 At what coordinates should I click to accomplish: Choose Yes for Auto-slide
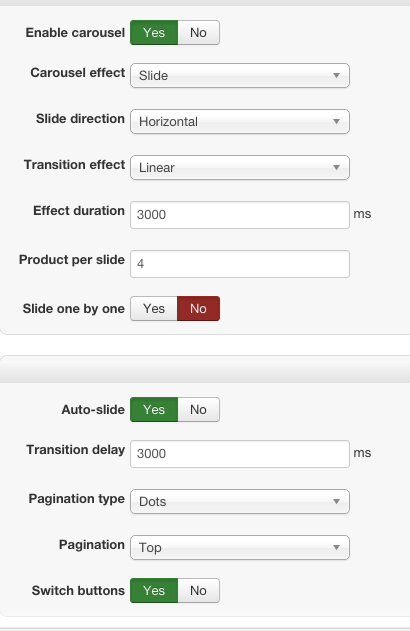(x=154, y=410)
